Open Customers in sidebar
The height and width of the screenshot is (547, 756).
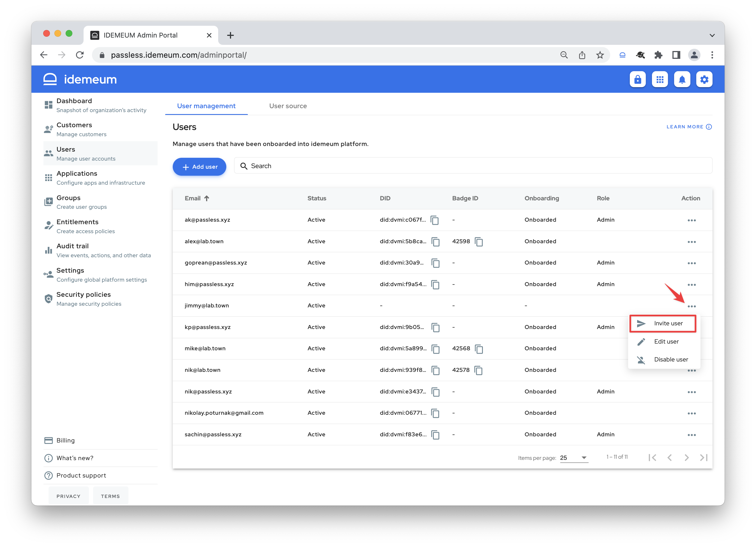coord(100,129)
